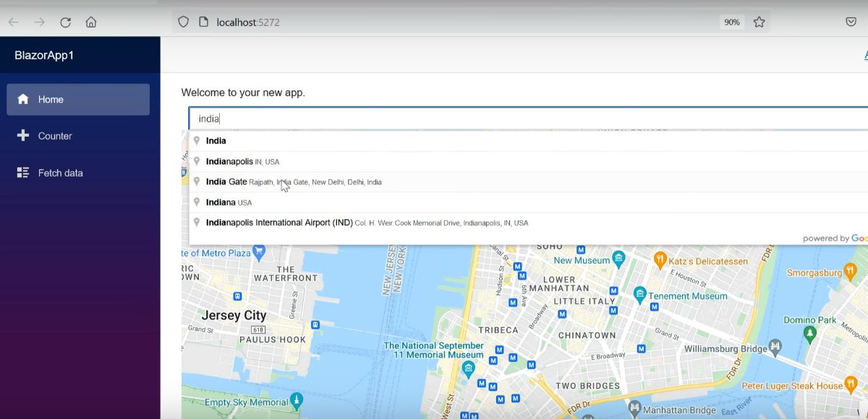Click the list icon beside Fetch data
The image size is (868, 419).
pos(23,172)
